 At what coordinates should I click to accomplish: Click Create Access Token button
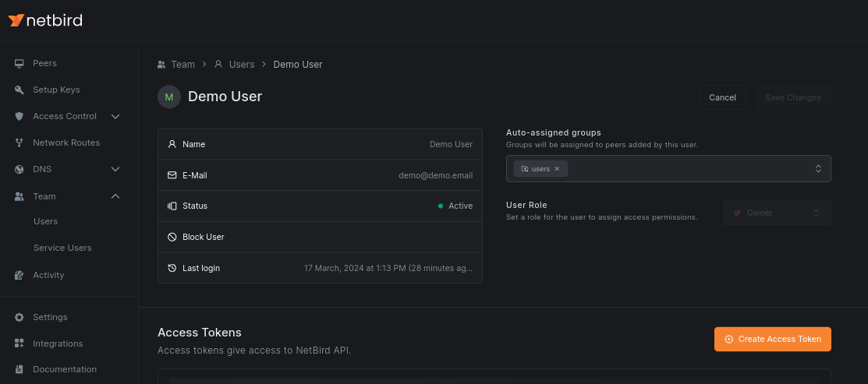tap(772, 339)
